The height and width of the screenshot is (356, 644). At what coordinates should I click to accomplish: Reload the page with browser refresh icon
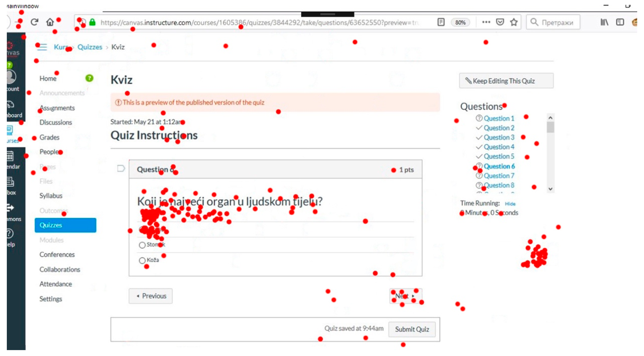pos(34,22)
